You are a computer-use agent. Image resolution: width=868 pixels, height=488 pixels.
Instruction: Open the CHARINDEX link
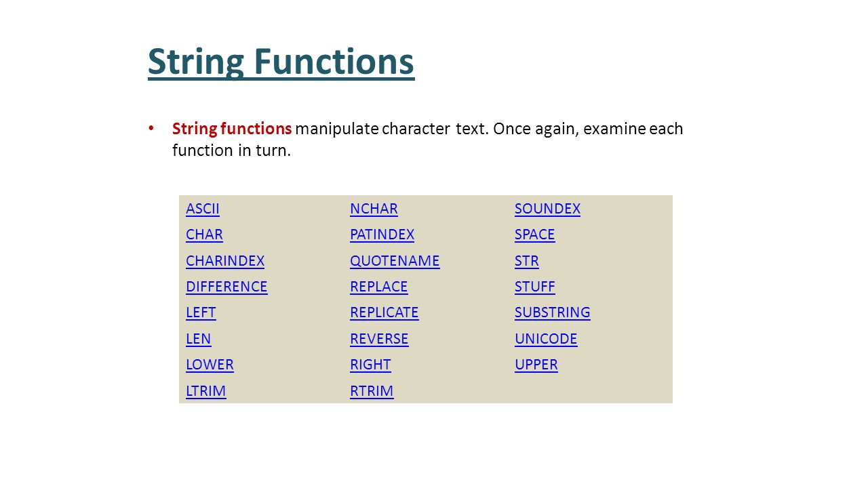[225, 261]
